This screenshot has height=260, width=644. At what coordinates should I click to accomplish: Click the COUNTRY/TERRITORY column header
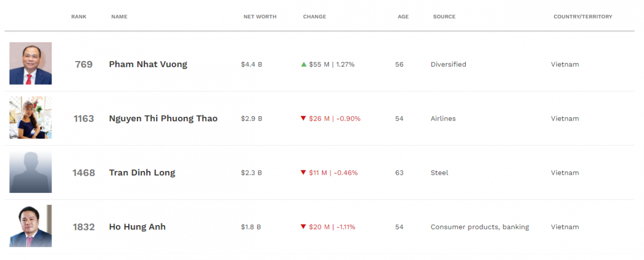tap(583, 17)
